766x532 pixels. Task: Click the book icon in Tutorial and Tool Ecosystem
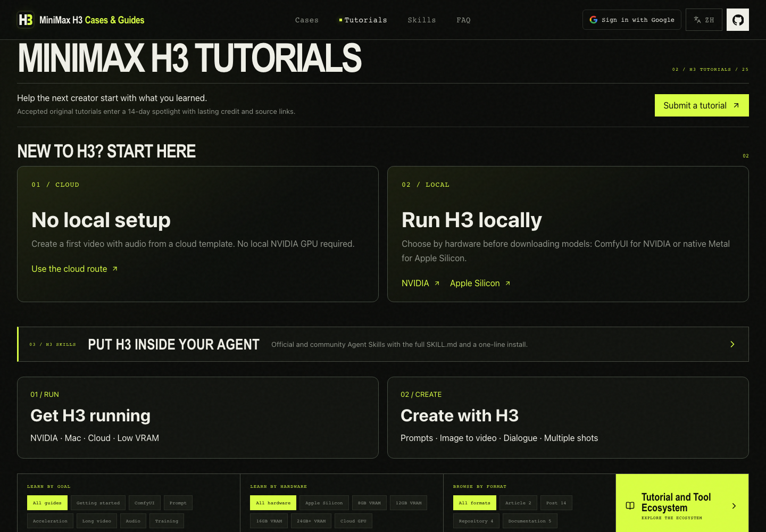630,506
